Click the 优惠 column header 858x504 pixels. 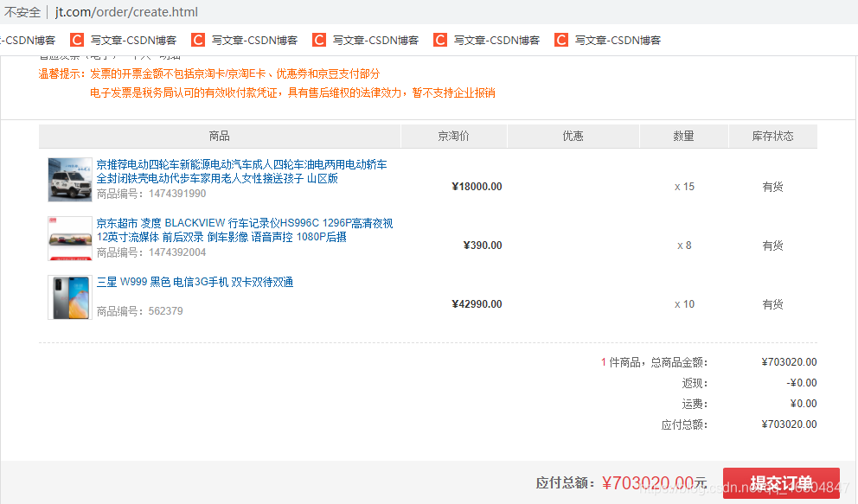point(573,136)
